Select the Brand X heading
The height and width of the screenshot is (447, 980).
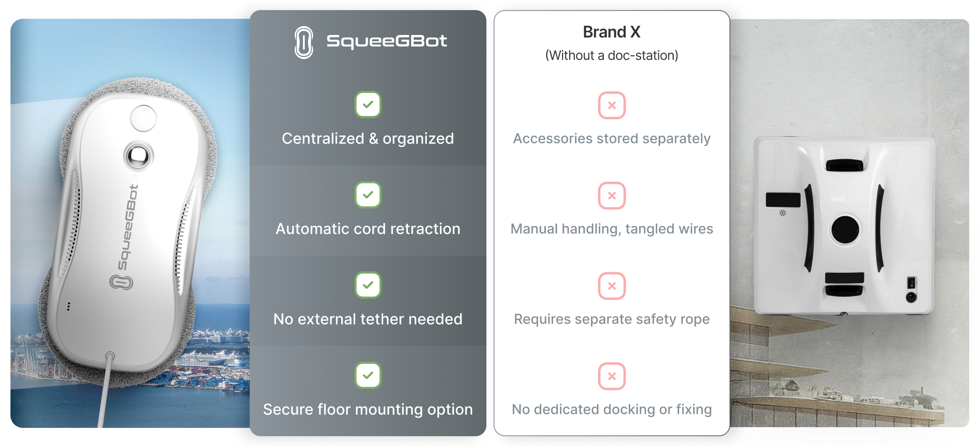[x=612, y=32]
